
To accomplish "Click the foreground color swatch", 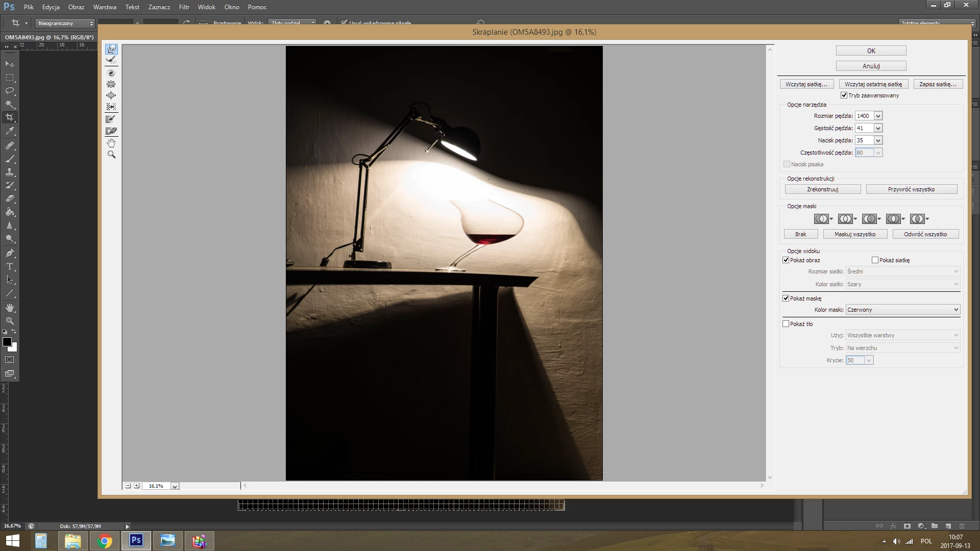I will (7, 342).
